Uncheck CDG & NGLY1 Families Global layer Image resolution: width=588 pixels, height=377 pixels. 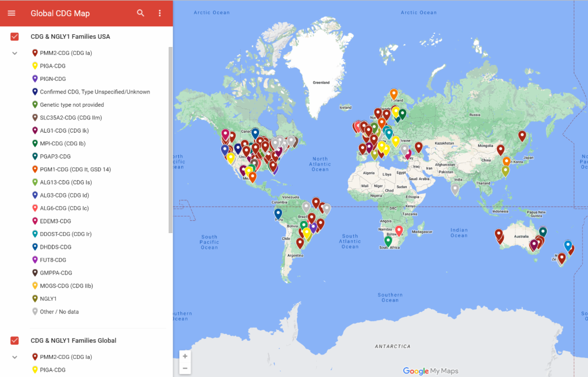point(15,341)
